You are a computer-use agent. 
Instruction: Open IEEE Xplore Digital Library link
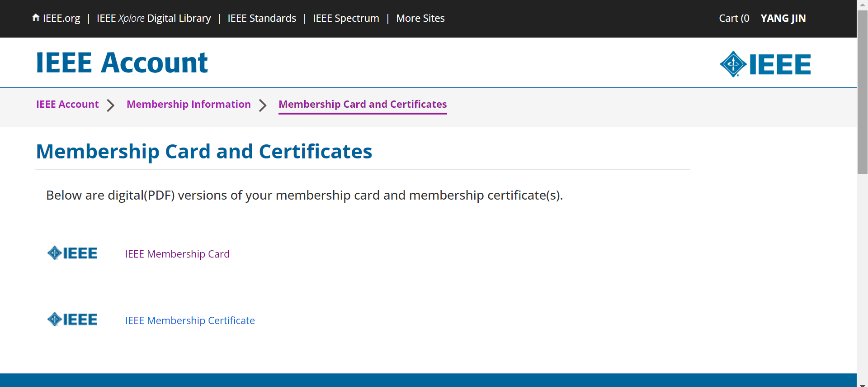click(154, 18)
